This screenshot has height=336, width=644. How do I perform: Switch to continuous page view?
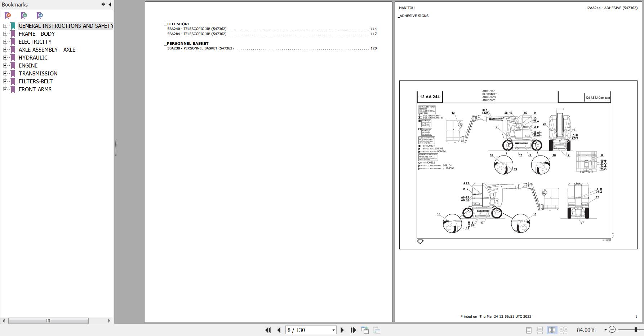[540, 330]
